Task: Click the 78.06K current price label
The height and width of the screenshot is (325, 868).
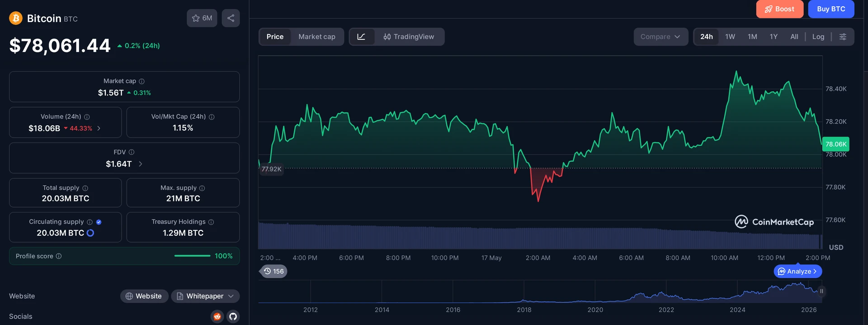Action: point(836,144)
